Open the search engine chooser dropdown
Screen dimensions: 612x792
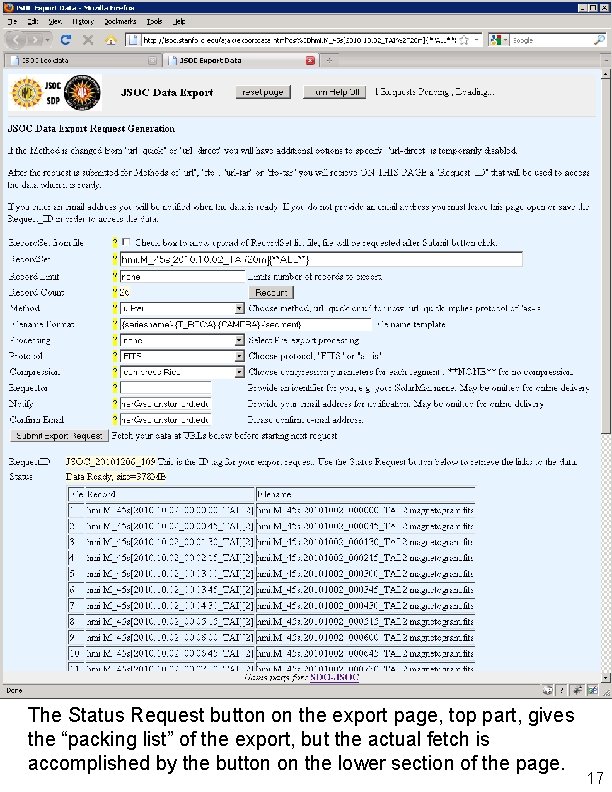click(x=505, y=40)
